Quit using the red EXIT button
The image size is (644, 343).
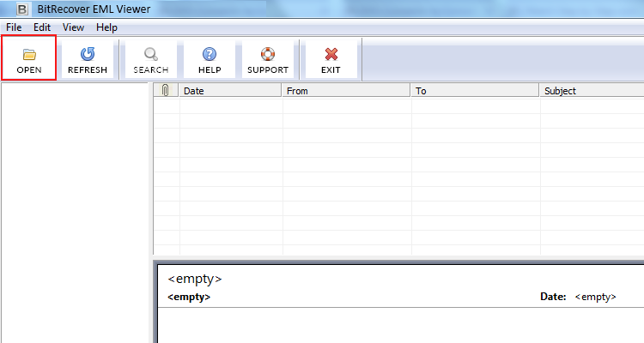pos(331,59)
